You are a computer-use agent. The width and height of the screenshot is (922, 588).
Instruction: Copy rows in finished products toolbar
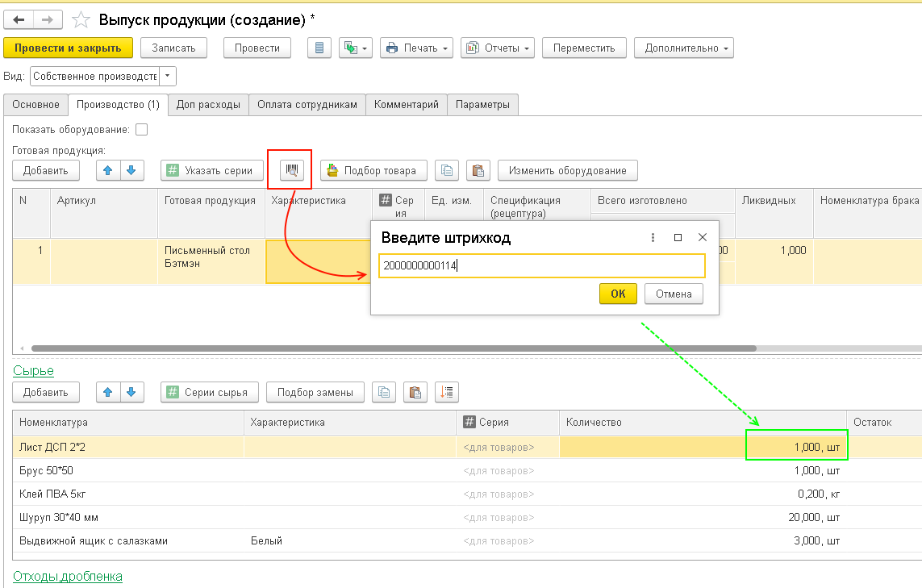click(447, 170)
